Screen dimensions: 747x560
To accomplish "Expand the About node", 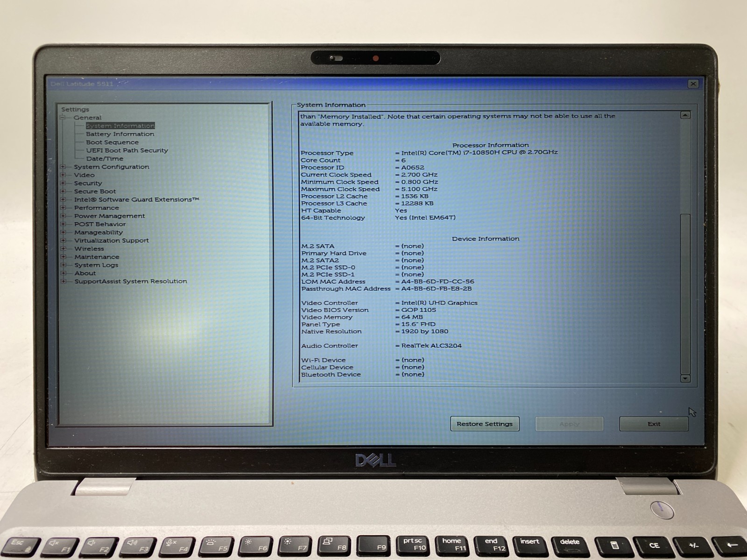I will click(63, 273).
